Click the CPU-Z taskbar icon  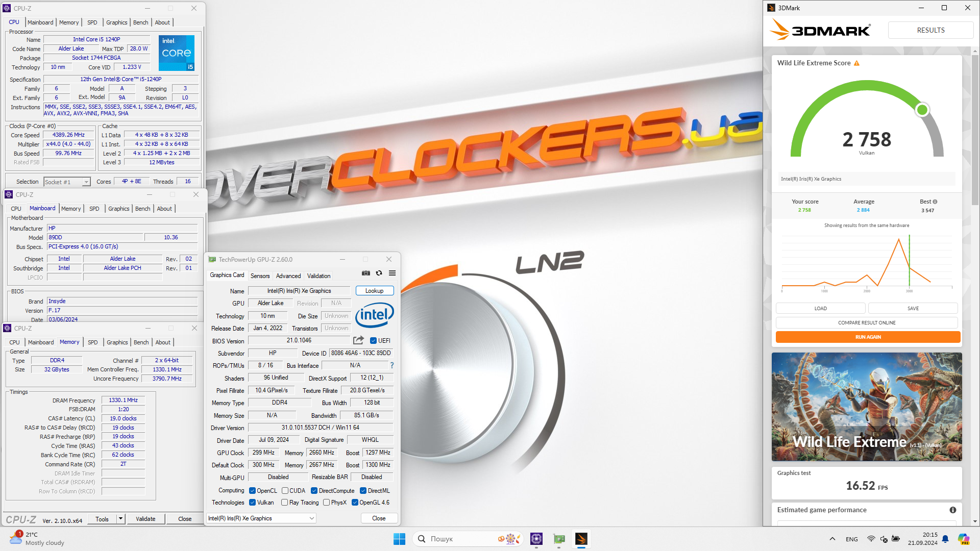point(536,539)
